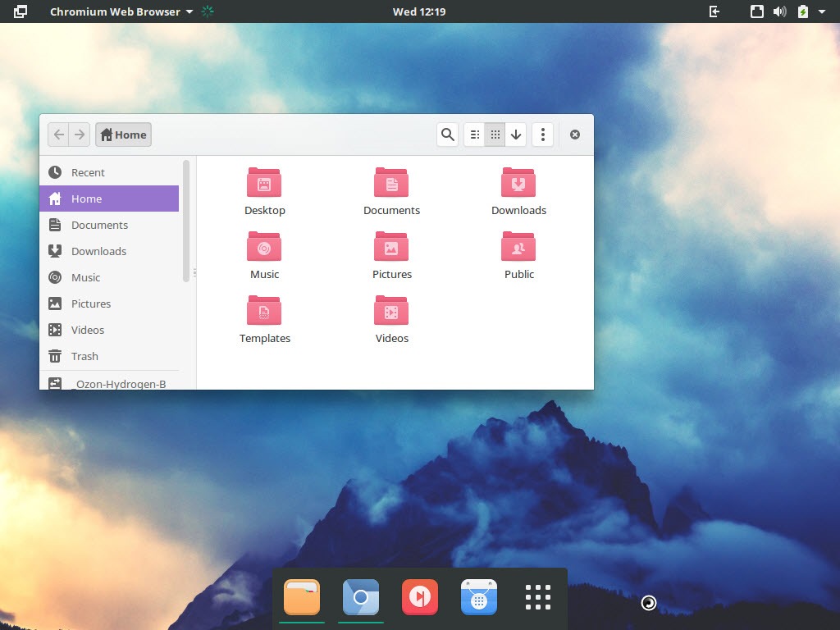Switch to list view
This screenshot has width=840, height=630.
(x=474, y=135)
